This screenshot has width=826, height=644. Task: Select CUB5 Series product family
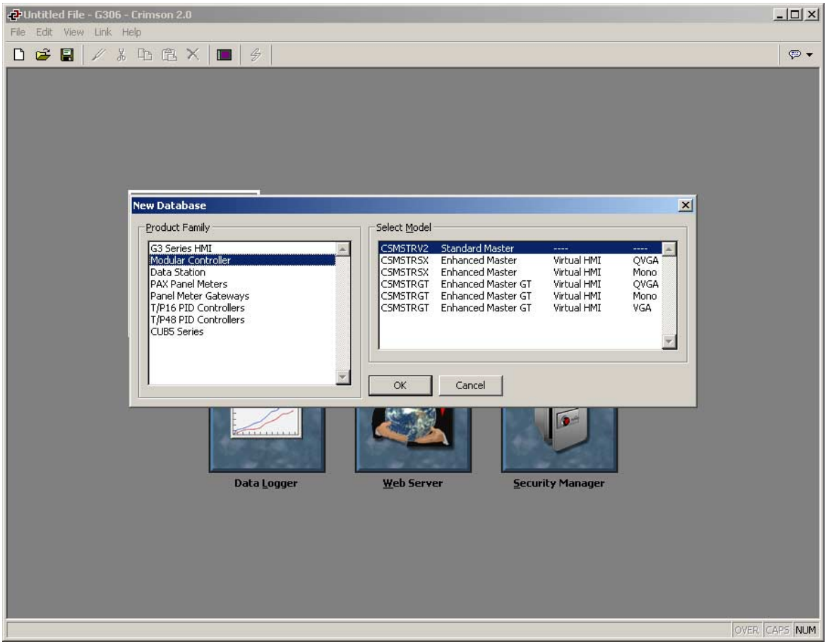[x=242, y=331]
